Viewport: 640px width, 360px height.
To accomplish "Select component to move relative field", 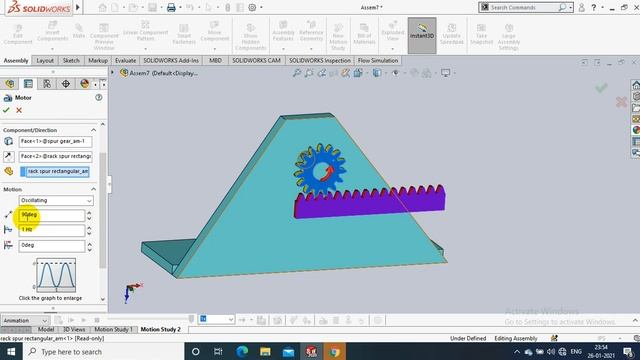I will tap(56, 171).
